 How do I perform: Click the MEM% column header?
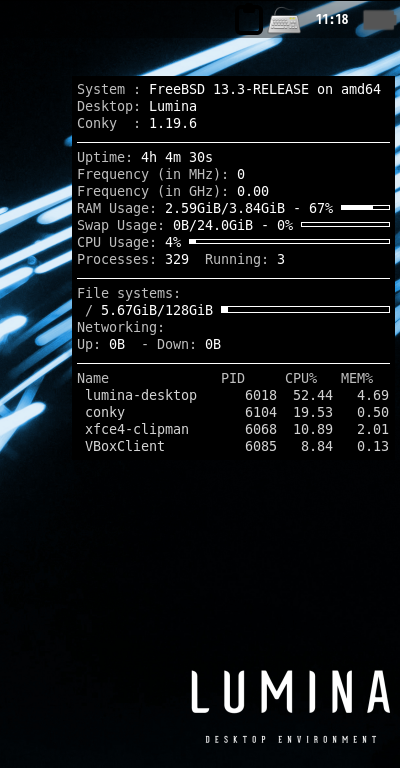357,379
